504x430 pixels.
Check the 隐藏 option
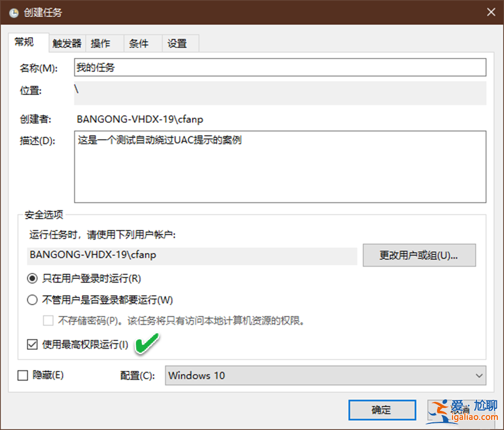tap(22, 376)
